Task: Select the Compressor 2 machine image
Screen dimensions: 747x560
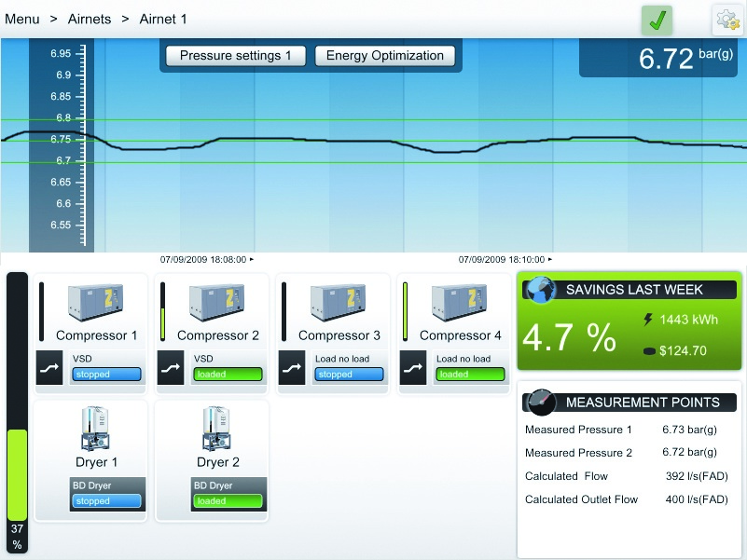Action: click(217, 302)
